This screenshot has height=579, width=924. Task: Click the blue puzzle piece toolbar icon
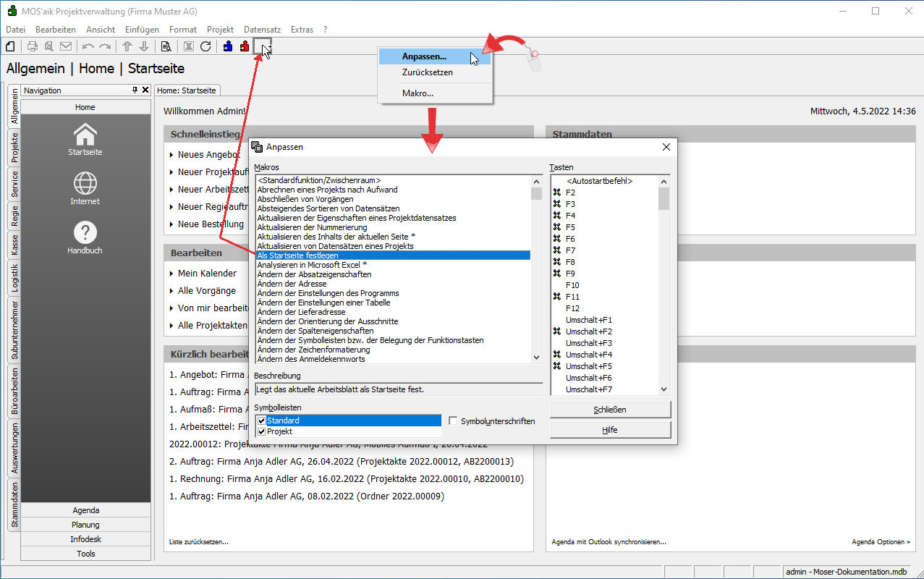[x=228, y=46]
